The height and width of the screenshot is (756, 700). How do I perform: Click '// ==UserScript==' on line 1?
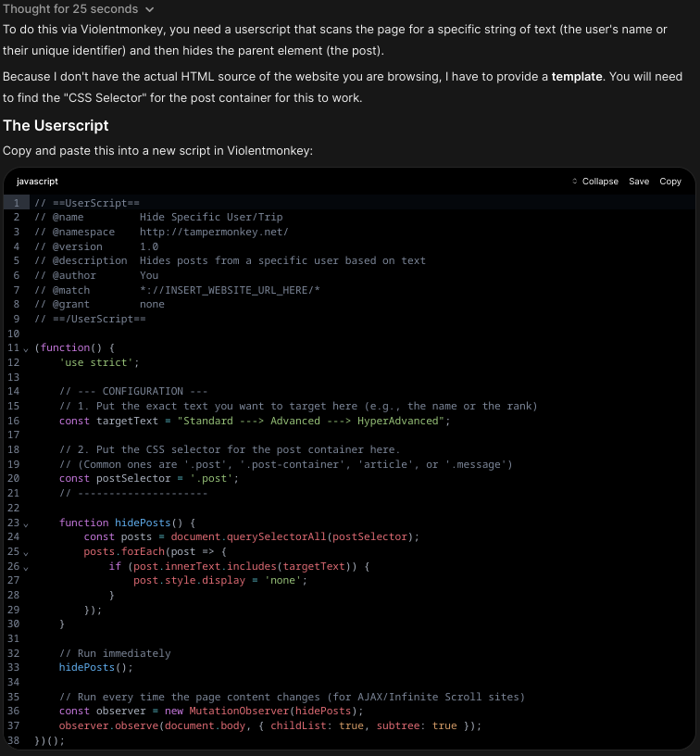tap(87, 203)
